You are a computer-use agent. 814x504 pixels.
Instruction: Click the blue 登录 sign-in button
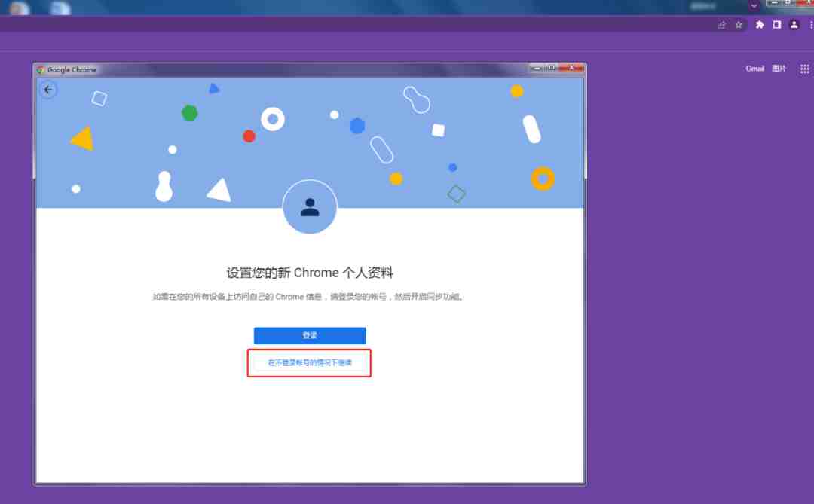[x=310, y=335]
